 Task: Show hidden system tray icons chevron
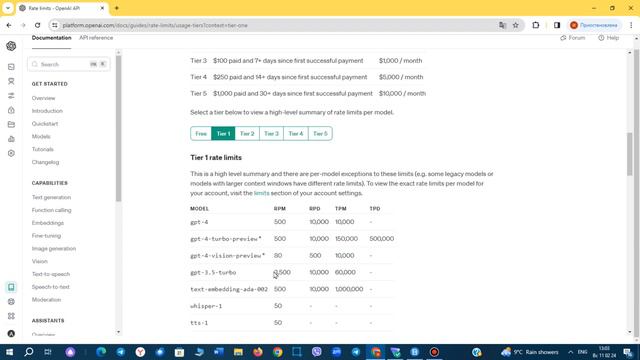[x=571, y=352]
